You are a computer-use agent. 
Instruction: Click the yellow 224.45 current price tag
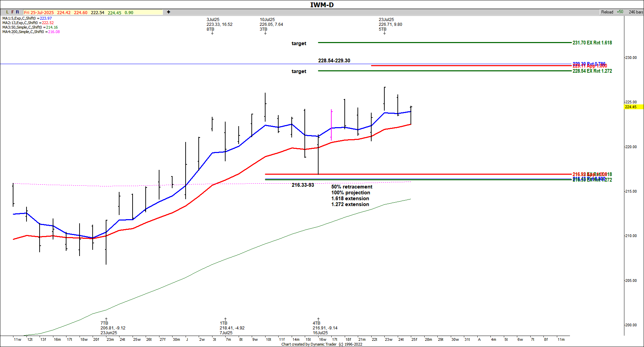tap(633, 107)
